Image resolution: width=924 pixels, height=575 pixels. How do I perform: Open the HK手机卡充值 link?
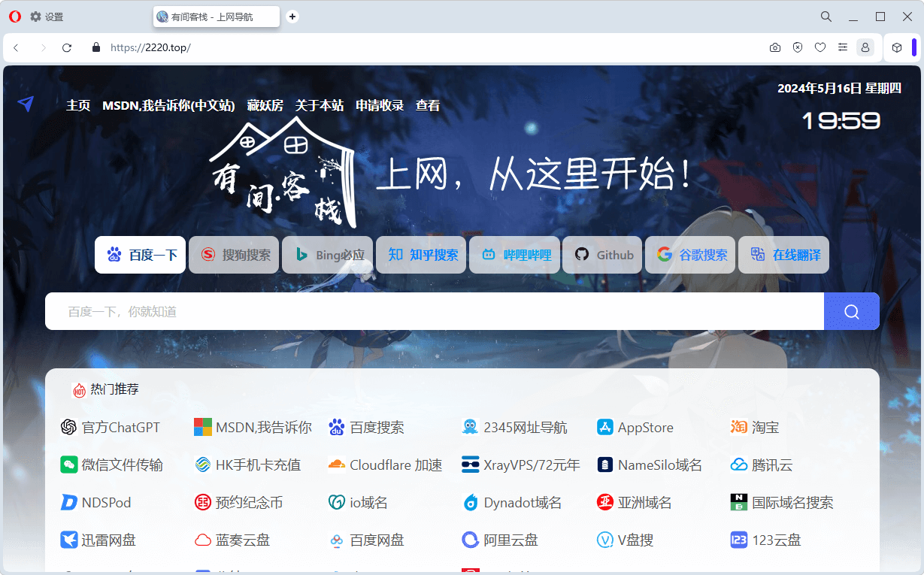click(x=247, y=465)
